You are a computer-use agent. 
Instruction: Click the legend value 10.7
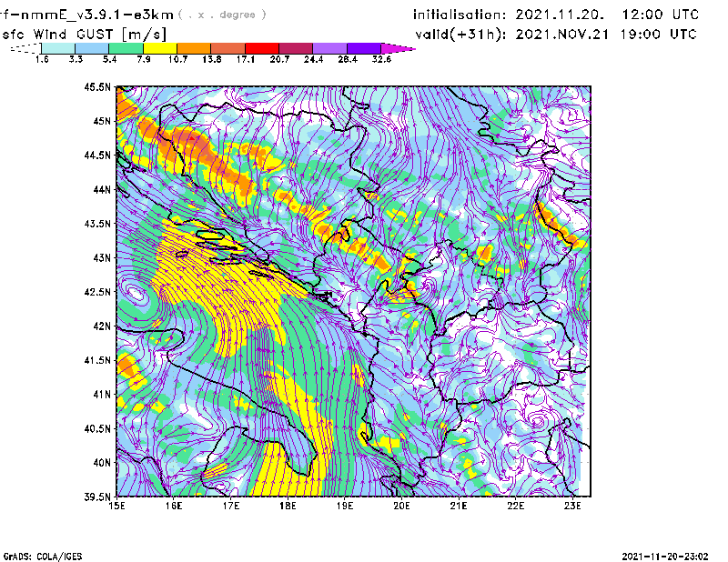[177, 59]
